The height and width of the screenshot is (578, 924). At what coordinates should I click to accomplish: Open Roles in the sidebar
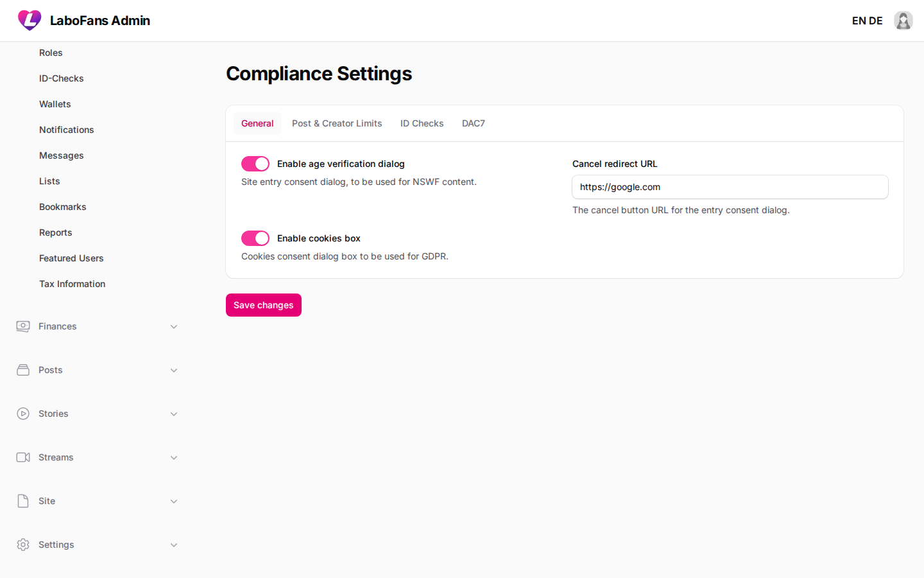51,53
